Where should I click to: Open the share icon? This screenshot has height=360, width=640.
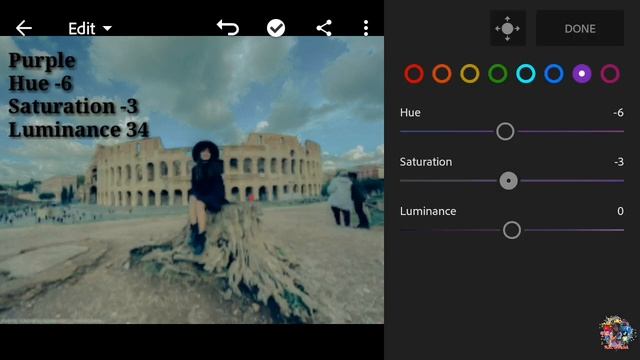(x=324, y=28)
